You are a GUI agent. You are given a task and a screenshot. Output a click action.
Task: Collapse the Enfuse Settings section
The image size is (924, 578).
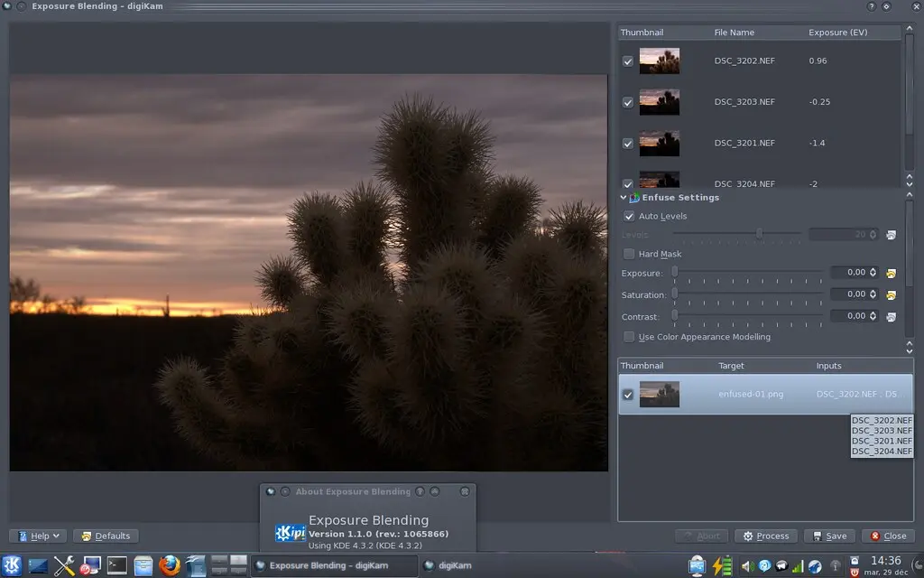(x=623, y=198)
